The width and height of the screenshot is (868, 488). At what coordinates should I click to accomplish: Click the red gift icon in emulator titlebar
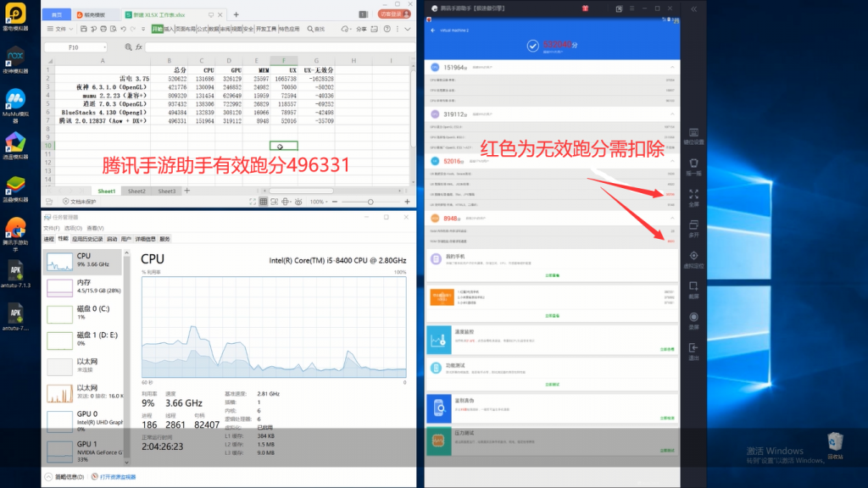pyautogui.click(x=585, y=8)
